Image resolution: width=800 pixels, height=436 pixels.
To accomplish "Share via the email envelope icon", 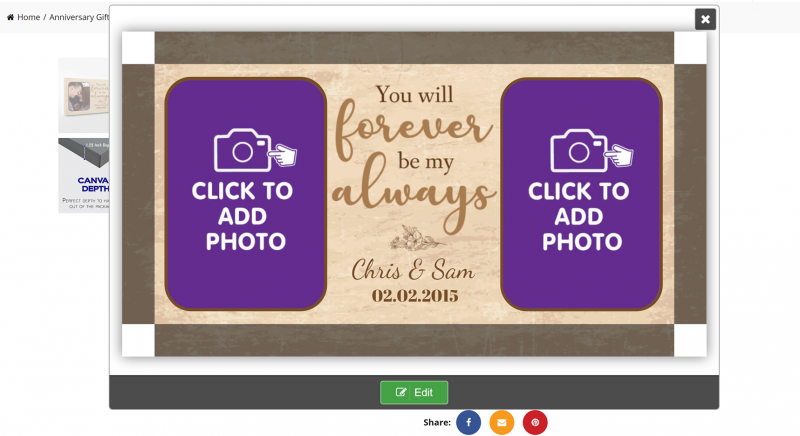I will pos(502,422).
